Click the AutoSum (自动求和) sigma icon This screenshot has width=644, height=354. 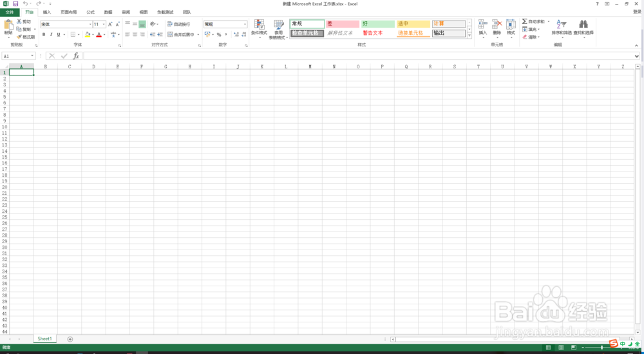coord(524,21)
